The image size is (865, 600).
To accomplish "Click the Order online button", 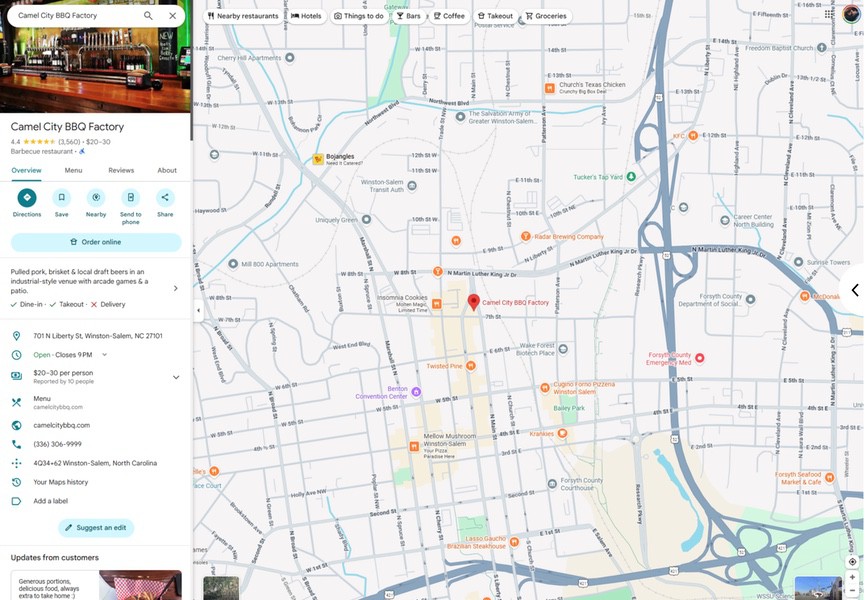I will coord(96,242).
